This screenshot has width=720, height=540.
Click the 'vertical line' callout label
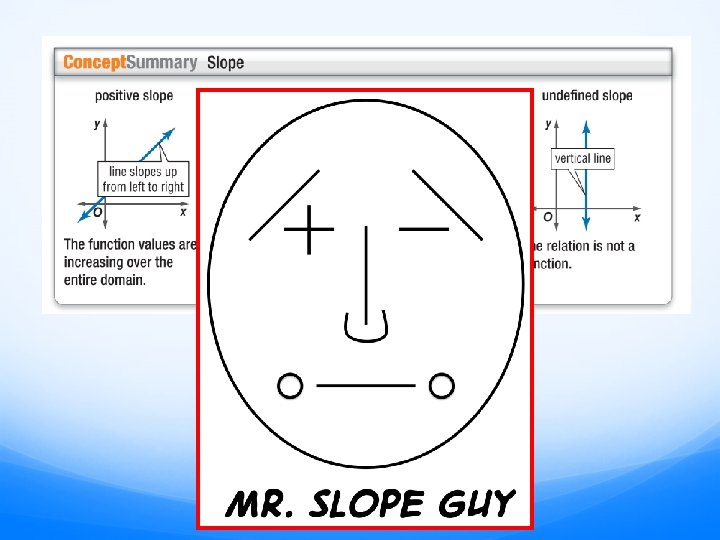click(583, 159)
